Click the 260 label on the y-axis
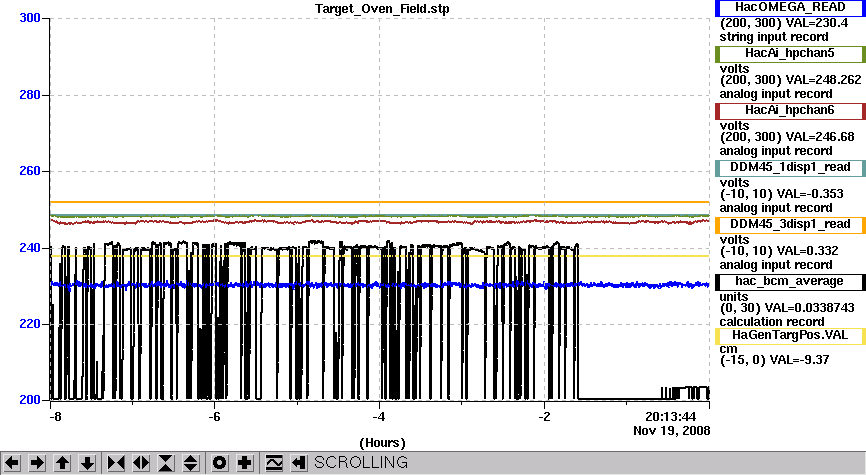This screenshot has height=475, width=866. coord(30,171)
